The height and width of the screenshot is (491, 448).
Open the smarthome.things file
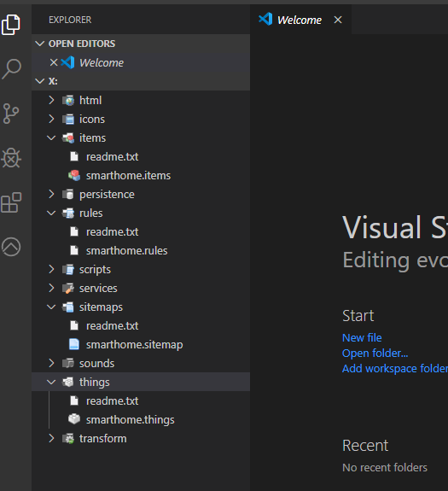tap(131, 420)
